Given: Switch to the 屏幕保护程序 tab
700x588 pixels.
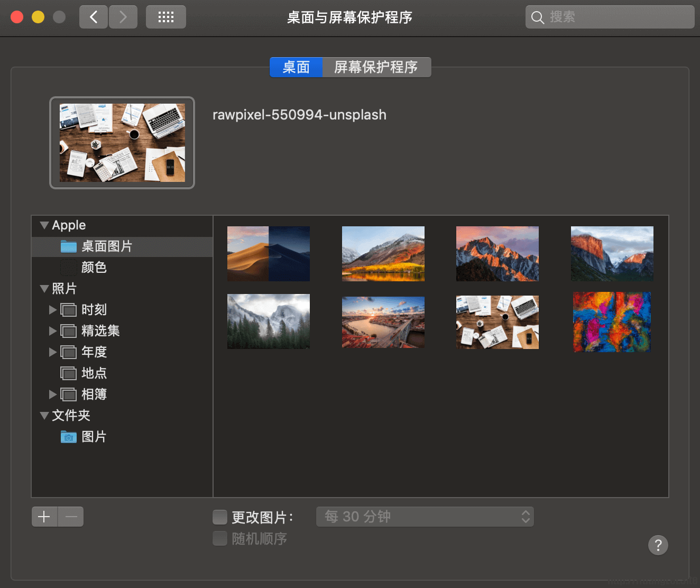Looking at the screenshot, I should 376,67.
